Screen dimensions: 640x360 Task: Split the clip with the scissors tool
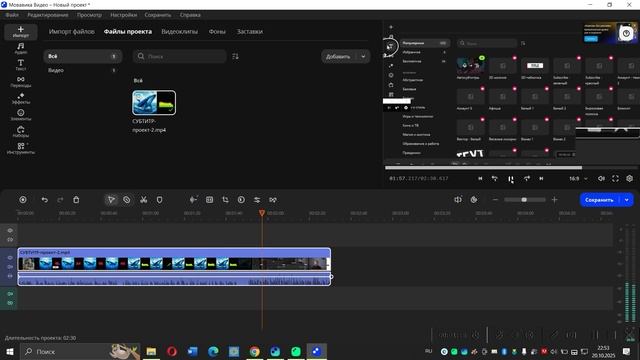(143, 200)
